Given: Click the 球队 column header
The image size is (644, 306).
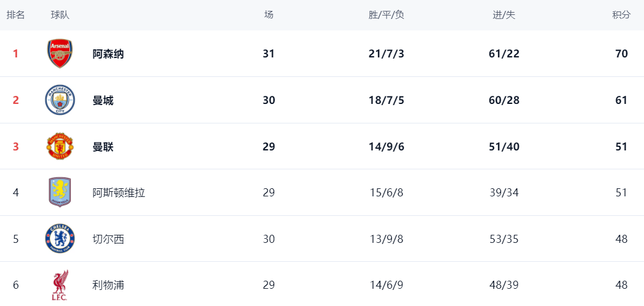Looking at the screenshot, I should click(x=60, y=15).
